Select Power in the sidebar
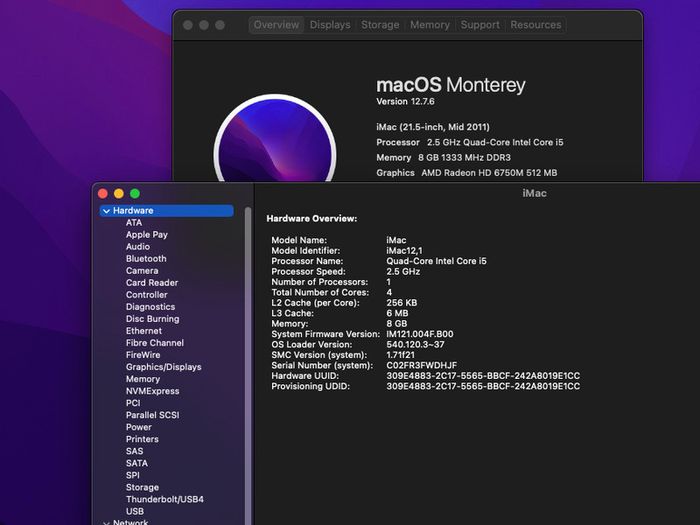 pyautogui.click(x=139, y=427)
